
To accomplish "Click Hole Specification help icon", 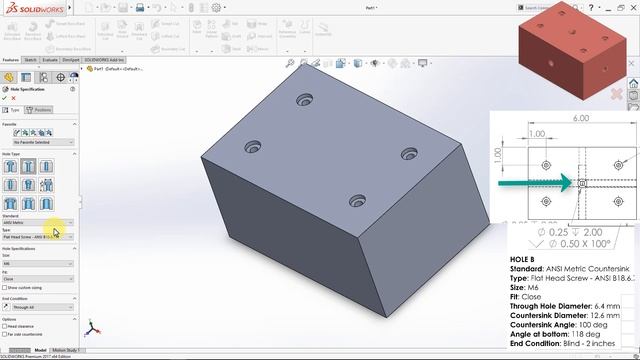I will (x=73, y=89).
